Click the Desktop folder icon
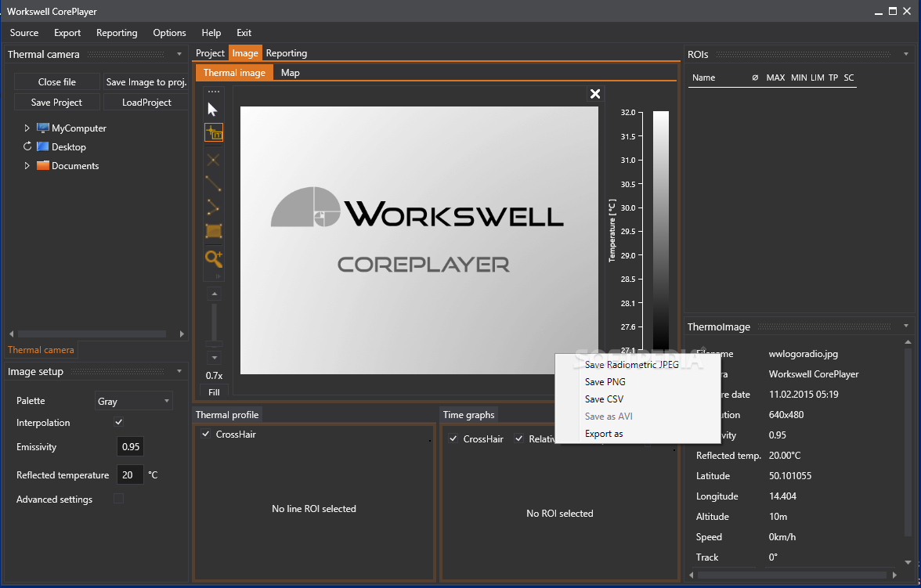This screenshot has height=588, width=921. [x=42, y=147]
